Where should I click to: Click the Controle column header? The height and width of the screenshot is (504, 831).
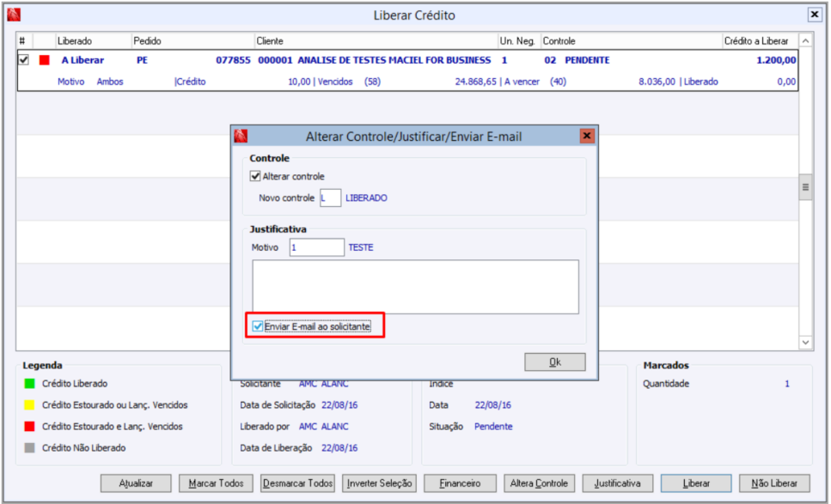click(632, 40)
